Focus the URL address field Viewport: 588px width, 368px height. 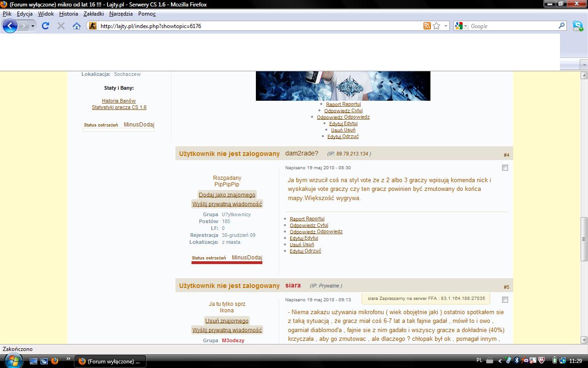(x=257, y=26)
